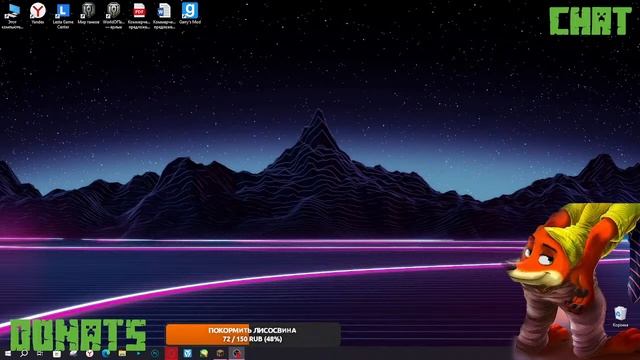Launch the Garry's Mod desktop shortcut
The image size is (640, 360).
(x=190, y=13)
